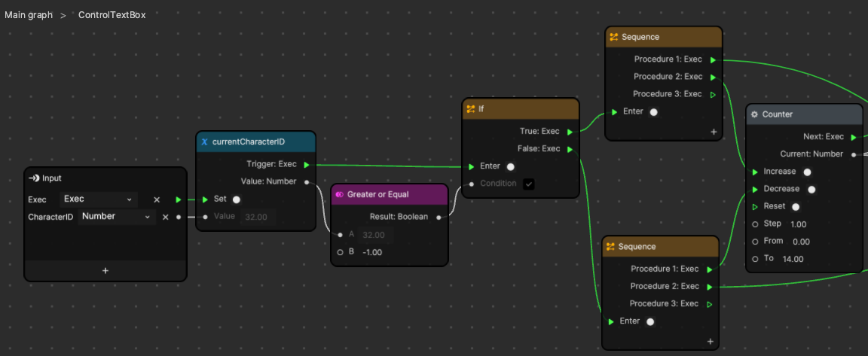Toggle the Condition checkbox on If node

point(529,184)
